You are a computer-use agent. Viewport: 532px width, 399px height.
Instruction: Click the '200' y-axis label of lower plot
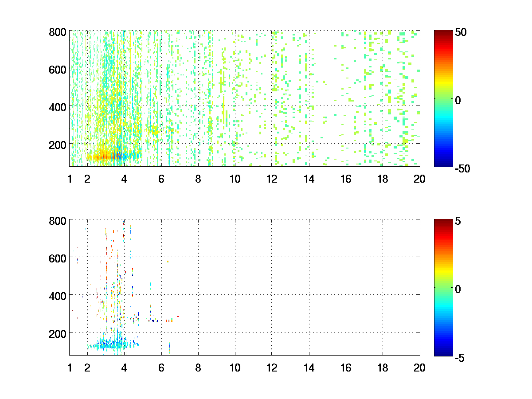click(x=58, y=333)
